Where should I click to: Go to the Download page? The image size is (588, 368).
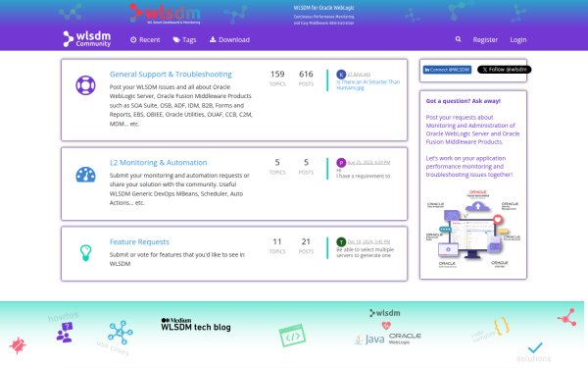[229, 40]
